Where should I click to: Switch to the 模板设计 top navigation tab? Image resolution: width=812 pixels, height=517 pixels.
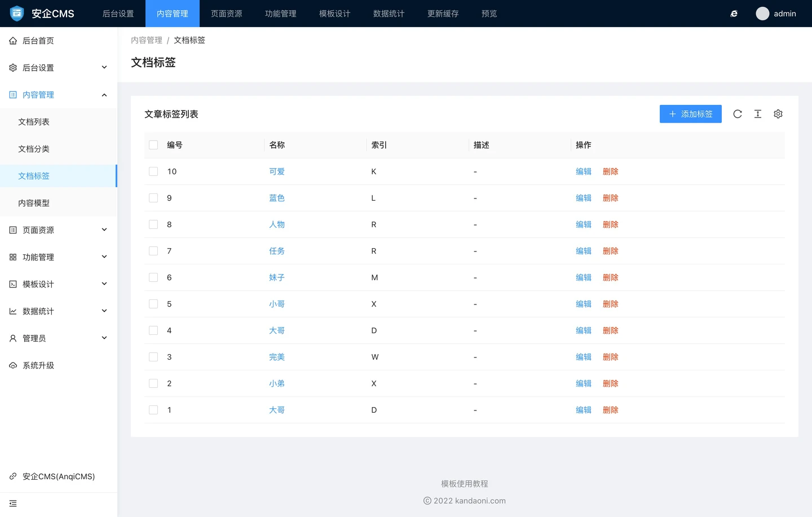pos(334,14)
